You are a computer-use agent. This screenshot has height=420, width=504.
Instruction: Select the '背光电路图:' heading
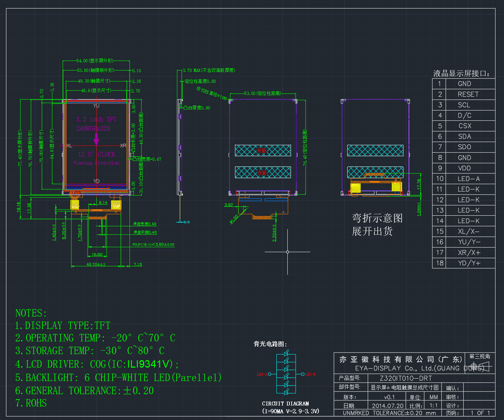coord(270,344)
